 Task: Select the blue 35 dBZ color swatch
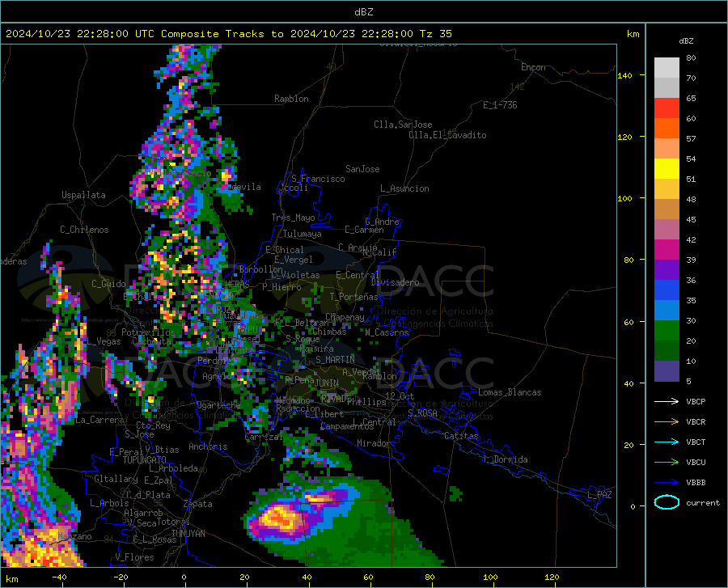(x=667, y=290)
